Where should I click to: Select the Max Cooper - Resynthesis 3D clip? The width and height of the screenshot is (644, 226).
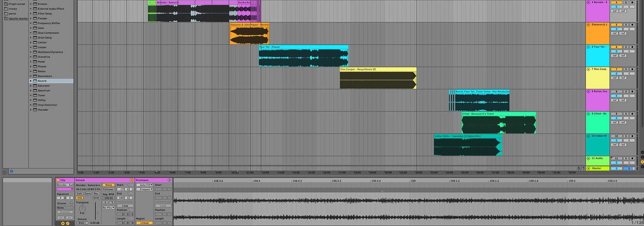tap(378, 78)
